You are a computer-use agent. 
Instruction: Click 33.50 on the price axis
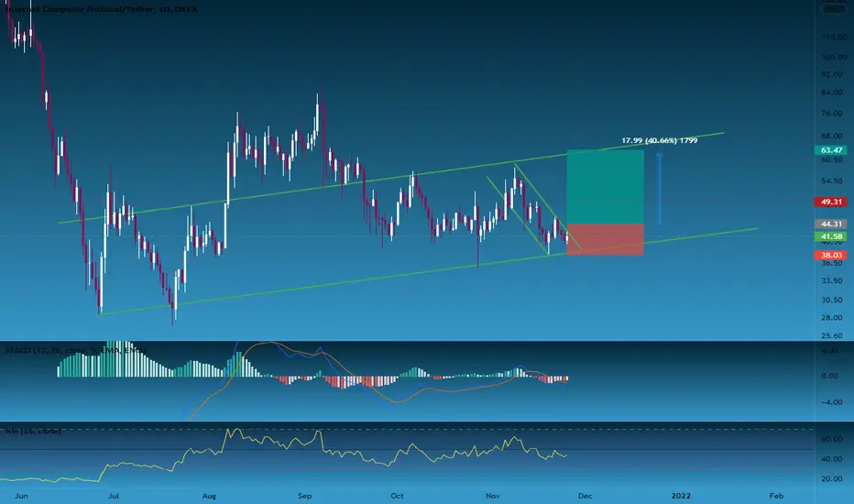(834, 280)
